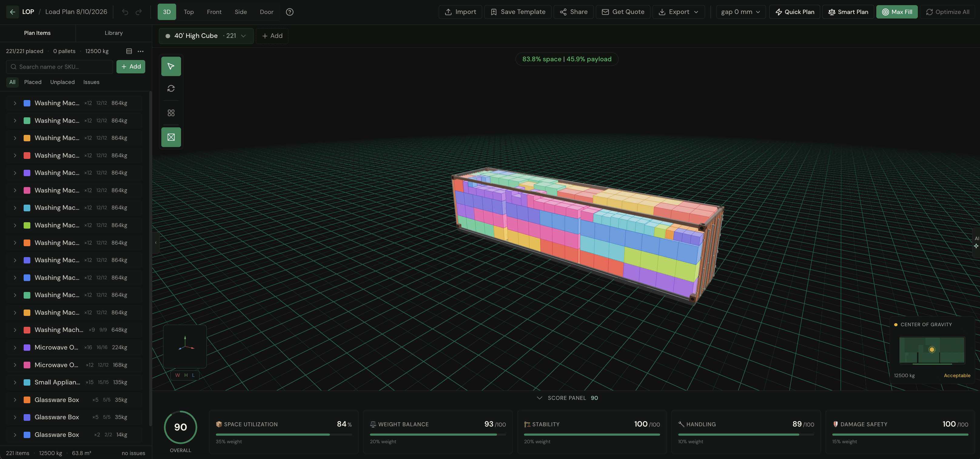Screen dimensions: 980x459
Task: Collapse the left sidebar handle
Action: click(x=156, y=242)
